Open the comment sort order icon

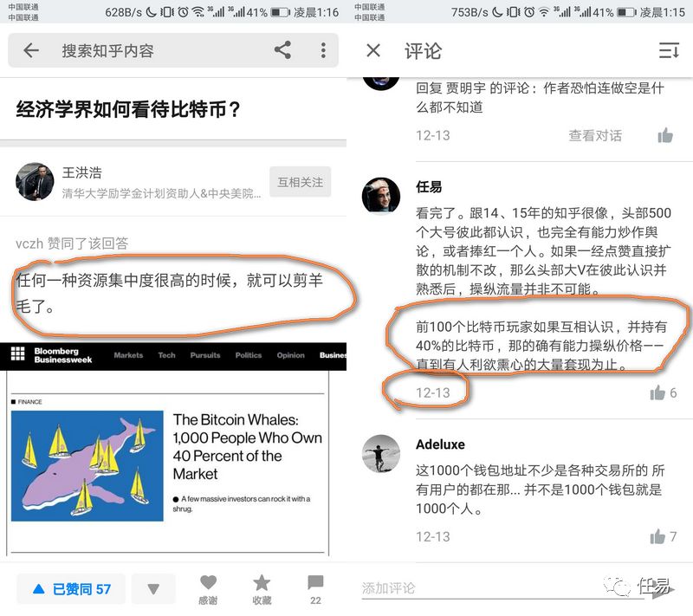669,51
